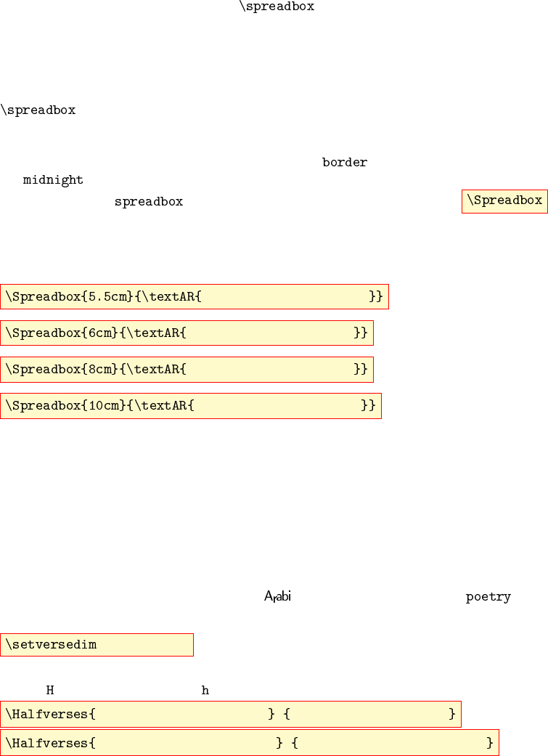Click the plain 'spreadbox' word without backslash
The image size is (548, 756).
coord(148,201)
